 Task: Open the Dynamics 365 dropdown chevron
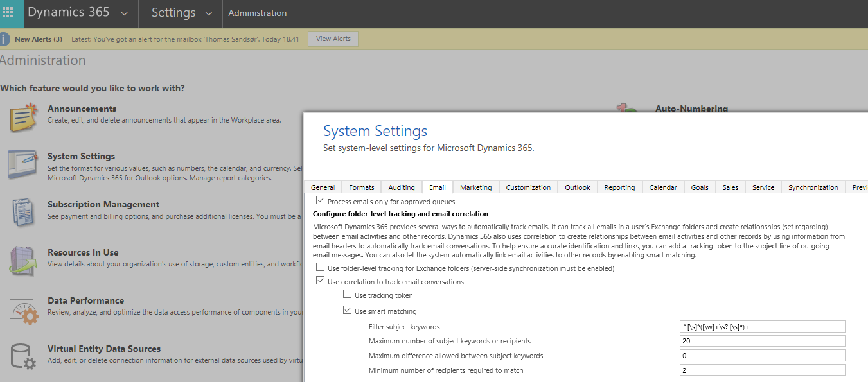123,13
